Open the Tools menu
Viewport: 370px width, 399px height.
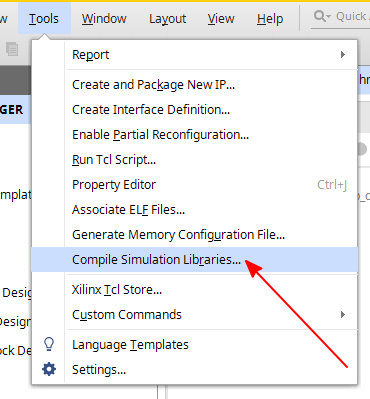coord(44,19)
